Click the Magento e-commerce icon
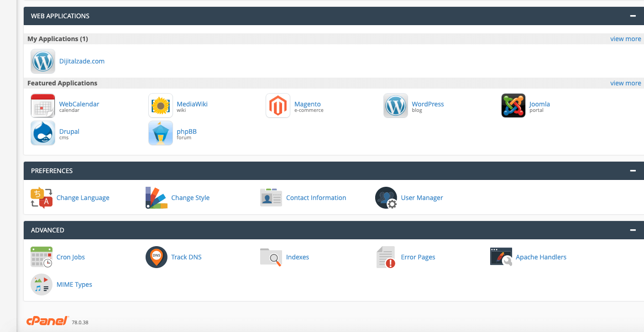The image size is (644, 332). click(x=278, y=105)
